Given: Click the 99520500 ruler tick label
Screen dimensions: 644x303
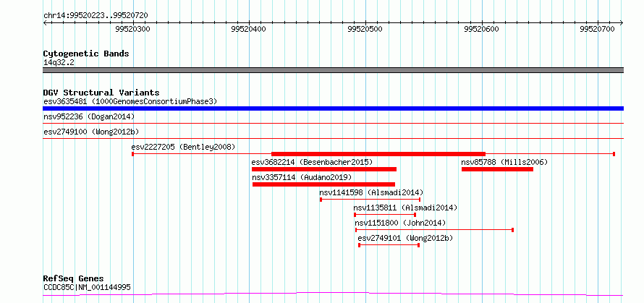Looking at the screenshot, I should click(x=365, y=29).
